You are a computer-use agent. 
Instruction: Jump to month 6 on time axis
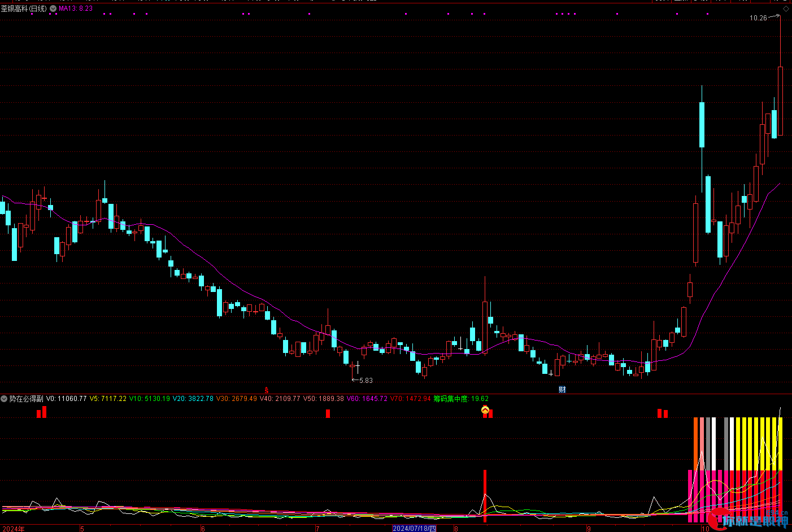click(203, 529)
